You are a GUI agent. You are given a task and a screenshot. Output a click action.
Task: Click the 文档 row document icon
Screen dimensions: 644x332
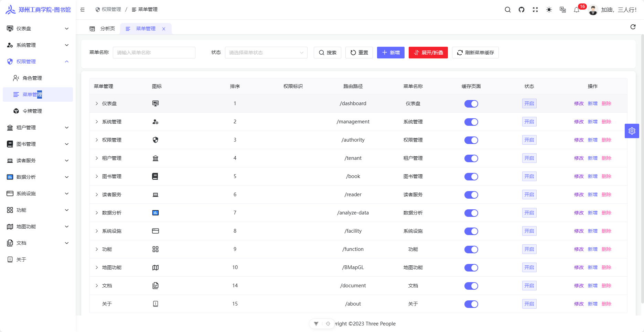[155, 286]
